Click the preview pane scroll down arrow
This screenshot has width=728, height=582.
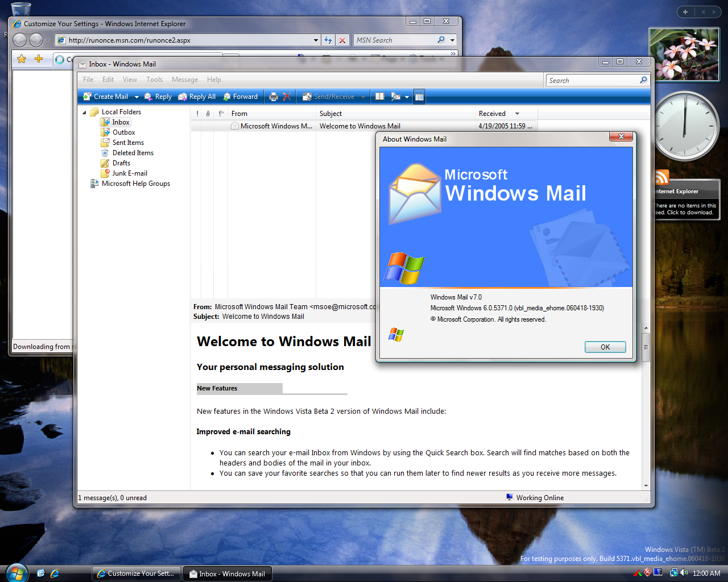646,486
